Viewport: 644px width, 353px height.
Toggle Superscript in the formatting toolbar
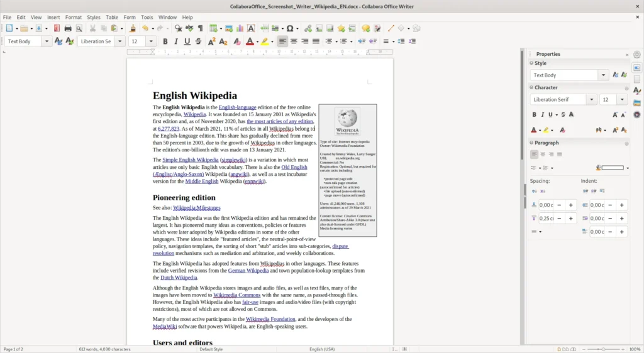coord(211,41)
